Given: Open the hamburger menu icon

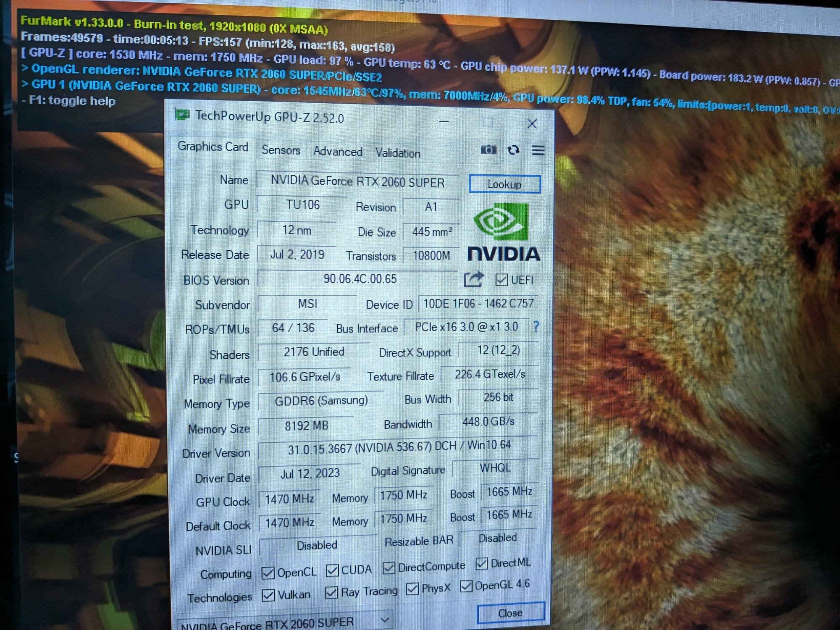Looking at the screenshot, I should (x=538, y=150).
